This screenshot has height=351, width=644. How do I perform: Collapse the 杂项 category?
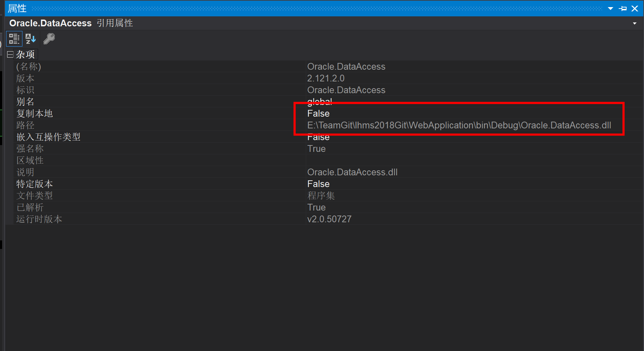[x=10, y=54]
